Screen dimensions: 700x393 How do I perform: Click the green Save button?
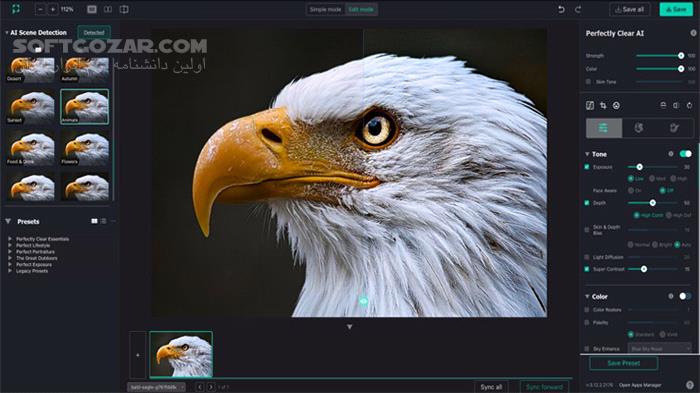tap(676, 9)
